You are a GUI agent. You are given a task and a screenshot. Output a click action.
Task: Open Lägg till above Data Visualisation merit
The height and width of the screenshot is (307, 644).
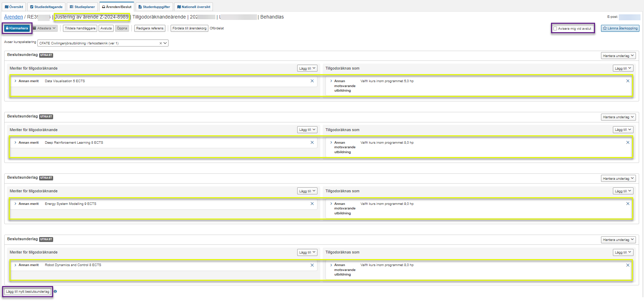tap(307, 69)
